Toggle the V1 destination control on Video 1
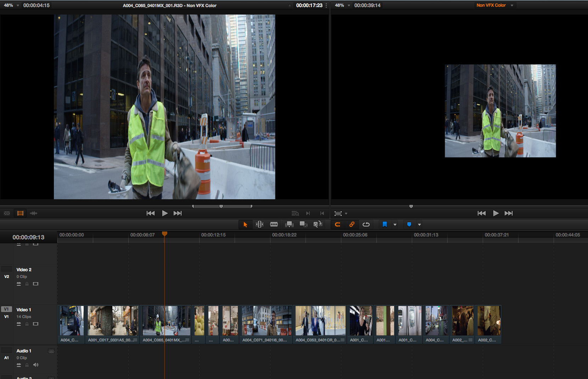 point(6,309)
